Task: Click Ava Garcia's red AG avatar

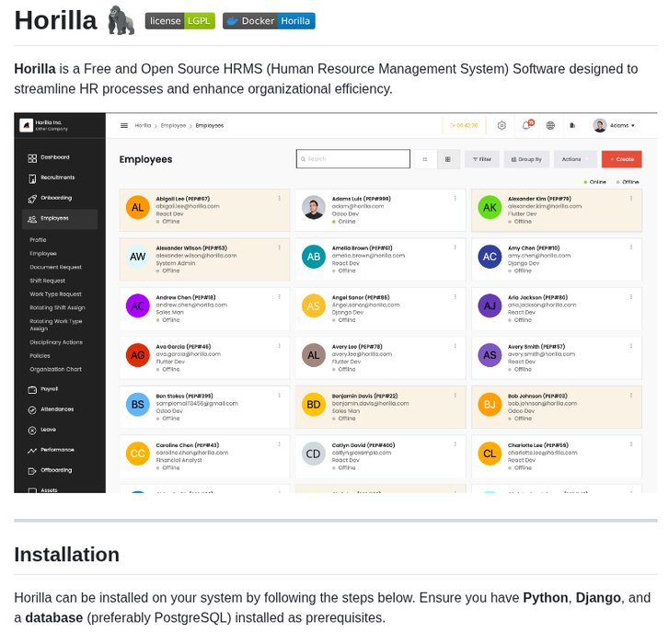Action: pos(137,355)
